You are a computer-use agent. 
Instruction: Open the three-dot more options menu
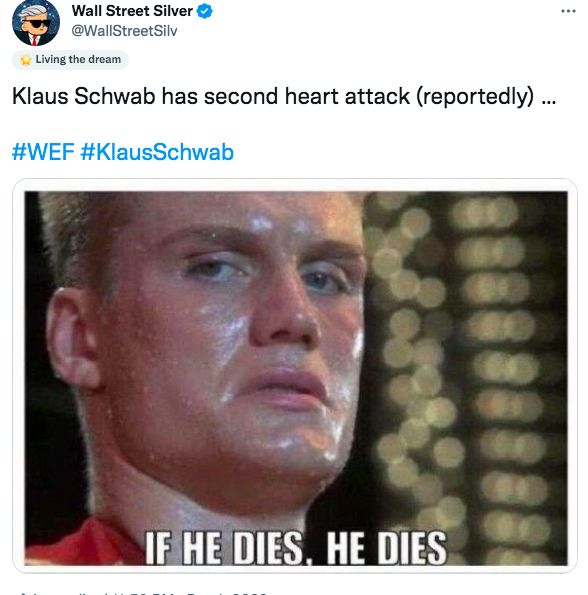tap(568, 11)
